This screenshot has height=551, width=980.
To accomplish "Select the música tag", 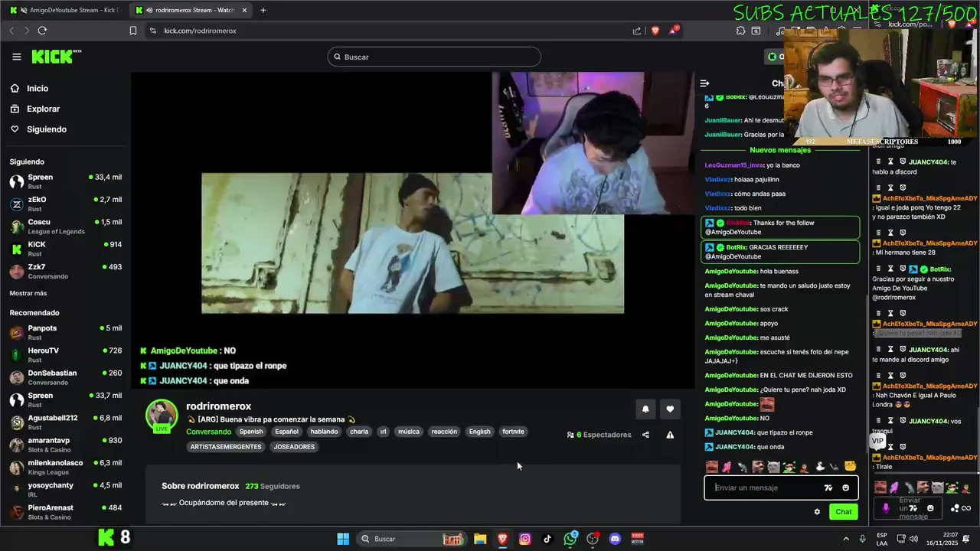I will [409, 432].
